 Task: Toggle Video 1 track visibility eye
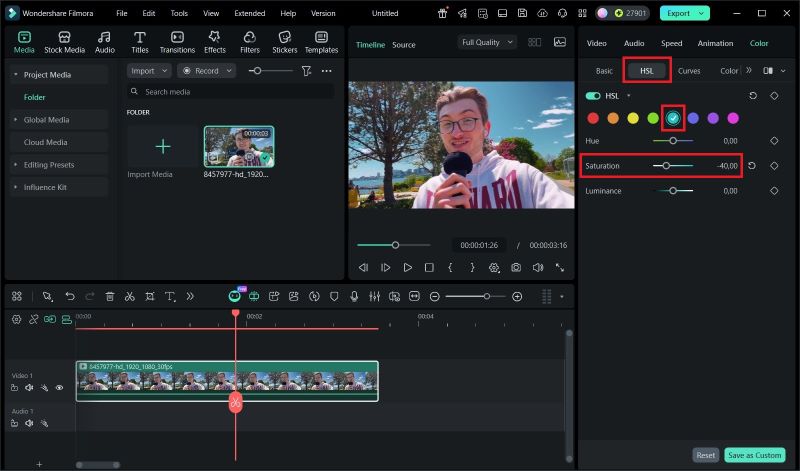(x=59, y=388)
